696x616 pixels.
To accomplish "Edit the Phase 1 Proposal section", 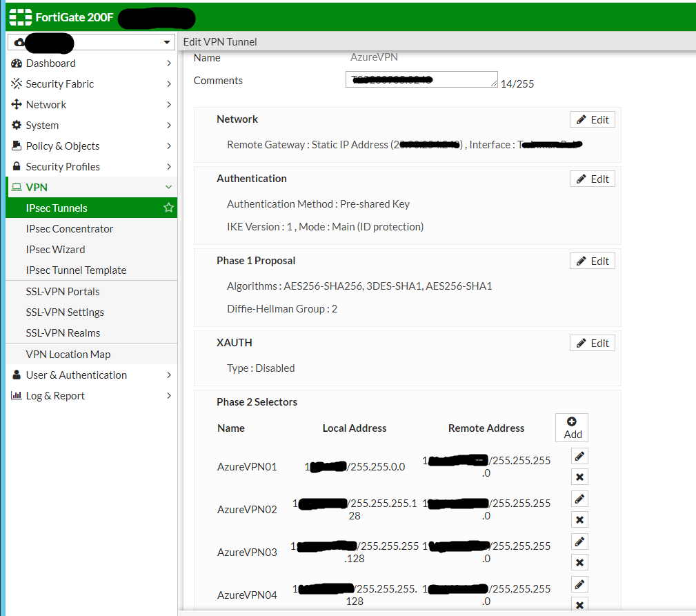I will 592,261.
